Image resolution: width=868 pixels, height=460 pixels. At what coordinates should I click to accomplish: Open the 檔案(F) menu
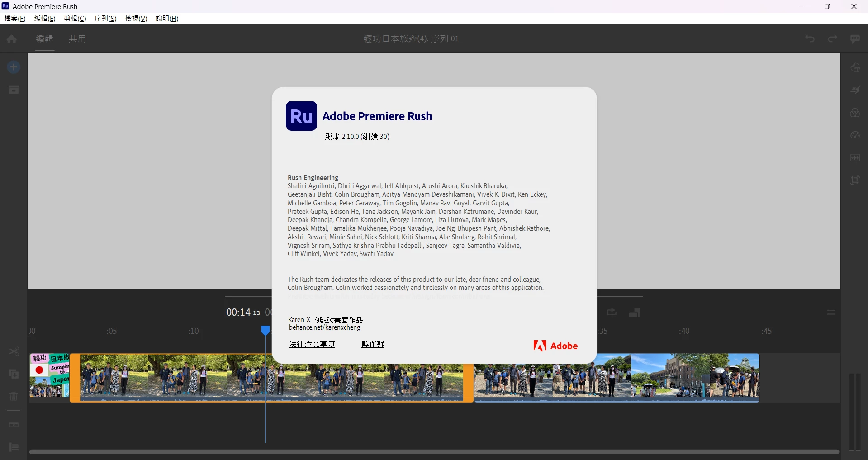tap(15, 19)
